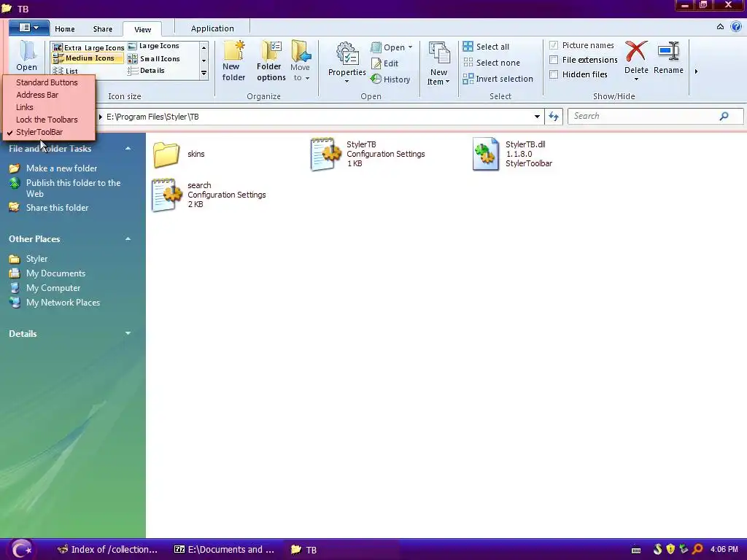747x560 pixels.
Task: Open the application menu dropdown button
Action: [29, 28]
